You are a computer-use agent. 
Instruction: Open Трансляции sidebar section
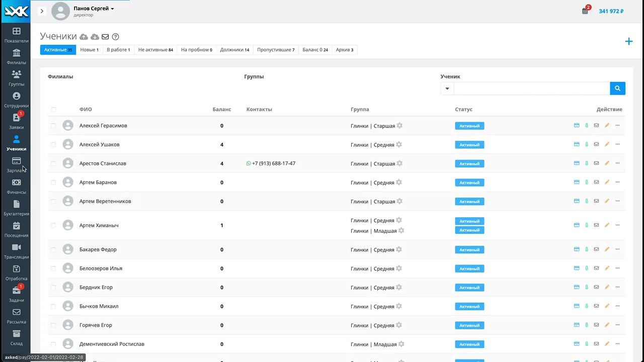(16, 251)
